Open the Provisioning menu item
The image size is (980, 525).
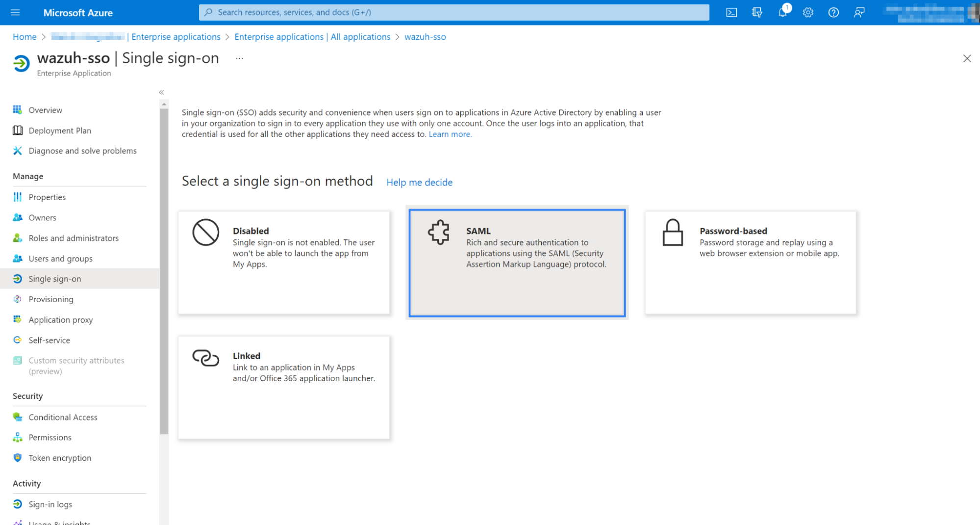point(51,299)
